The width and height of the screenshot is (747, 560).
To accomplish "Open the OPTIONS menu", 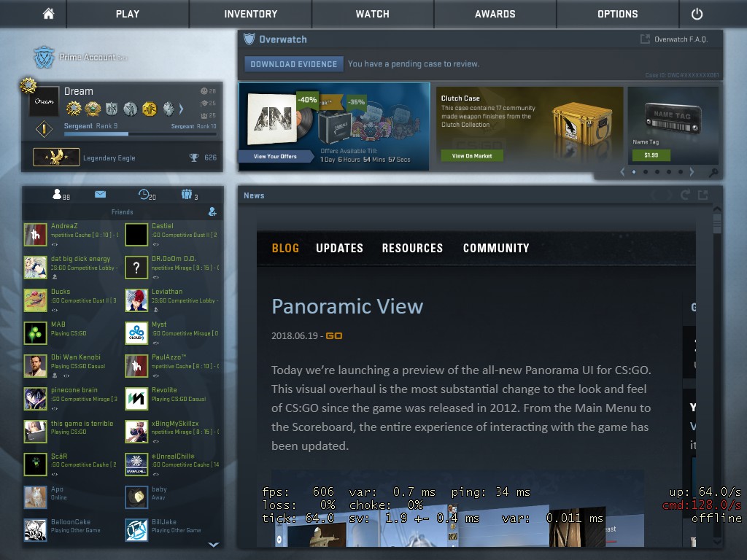I will point(617,14).
